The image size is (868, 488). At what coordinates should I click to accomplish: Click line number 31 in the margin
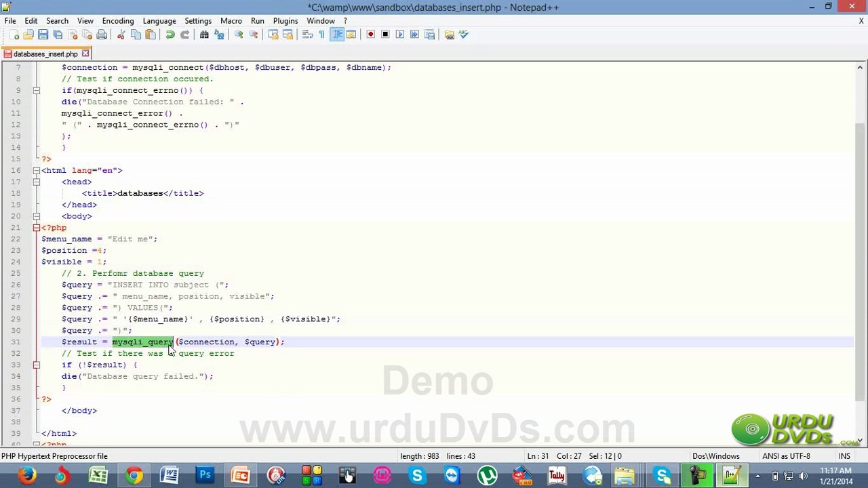point(16,342)
